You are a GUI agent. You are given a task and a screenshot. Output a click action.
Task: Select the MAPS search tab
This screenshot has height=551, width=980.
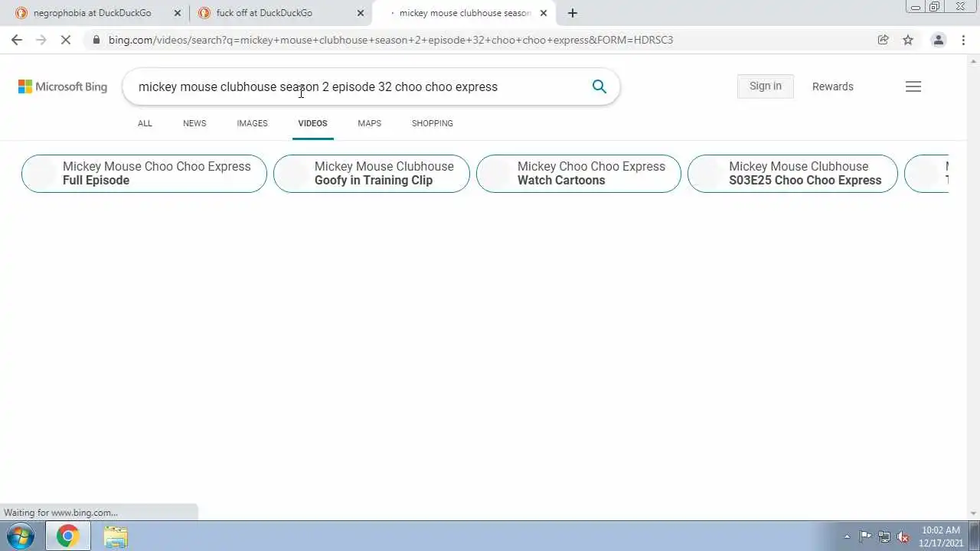tap(369, 123)
